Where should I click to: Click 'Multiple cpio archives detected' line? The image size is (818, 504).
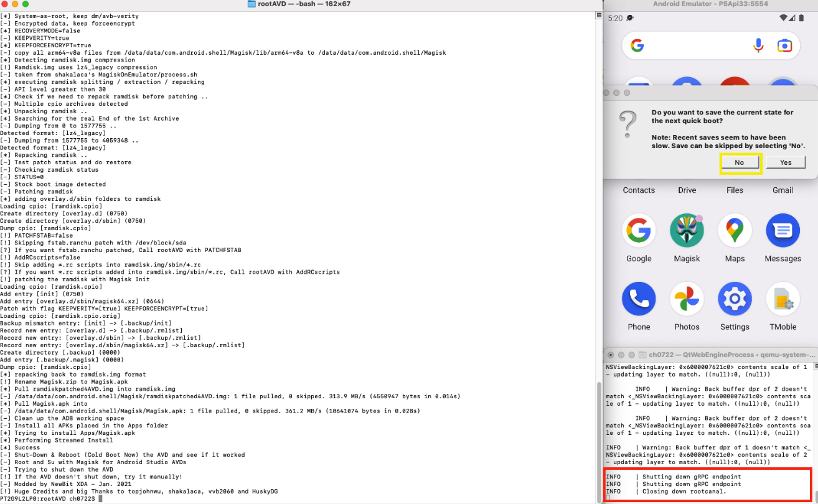coord(64,103)
